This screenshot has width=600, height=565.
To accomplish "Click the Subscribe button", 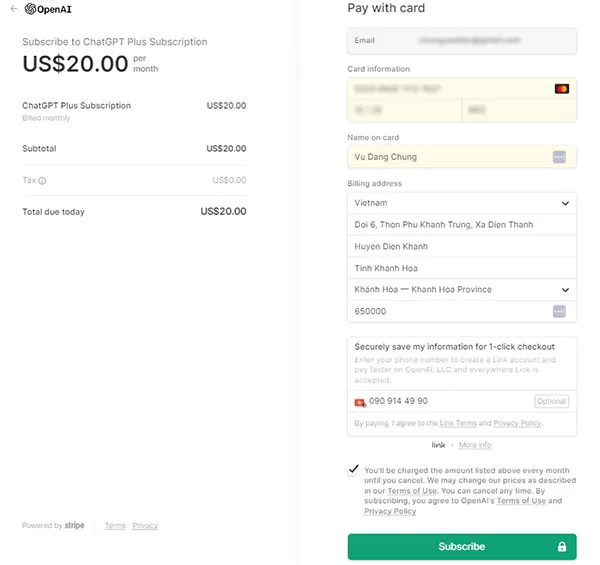I will [x=462, y=547].
